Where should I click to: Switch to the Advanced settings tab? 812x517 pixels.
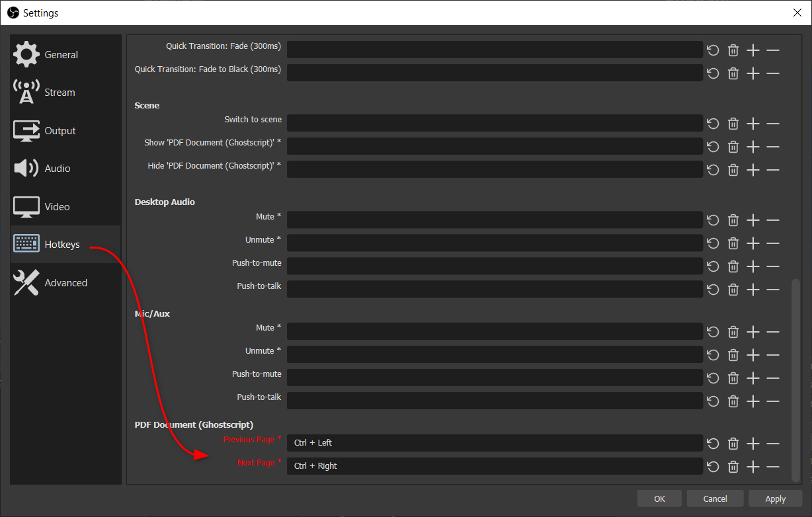pyautogui.click(x=65, y=282)
